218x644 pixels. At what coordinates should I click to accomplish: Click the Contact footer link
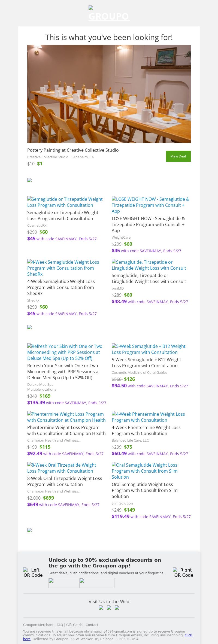tap(92, 625)
